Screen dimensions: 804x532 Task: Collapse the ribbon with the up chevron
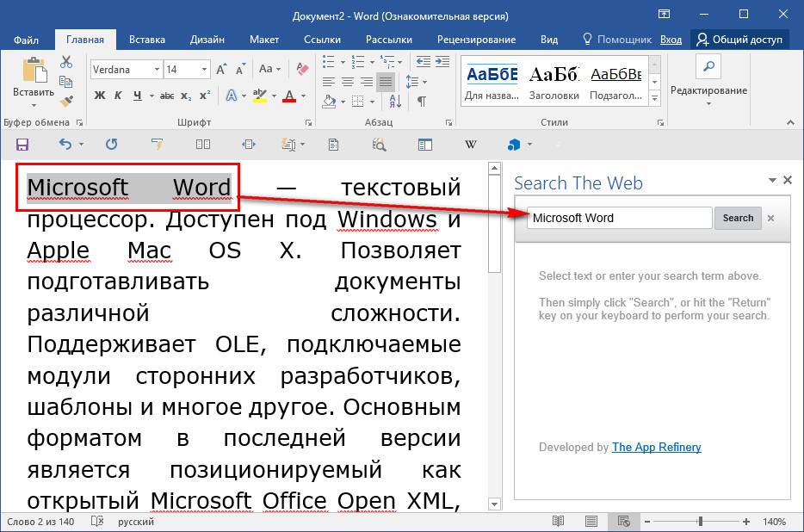pyautogui.click(x=791, y=122)
